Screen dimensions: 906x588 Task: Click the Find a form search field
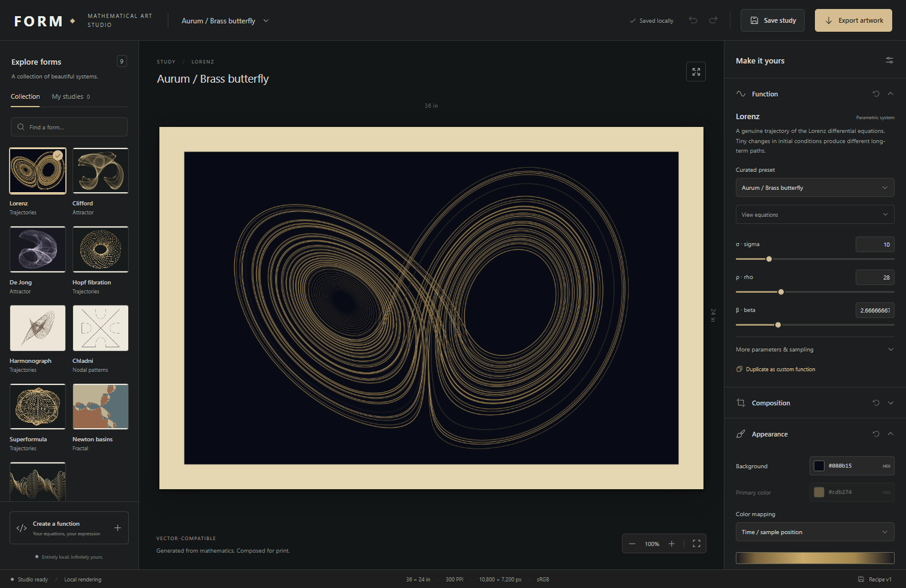click(x=69, y=127)
